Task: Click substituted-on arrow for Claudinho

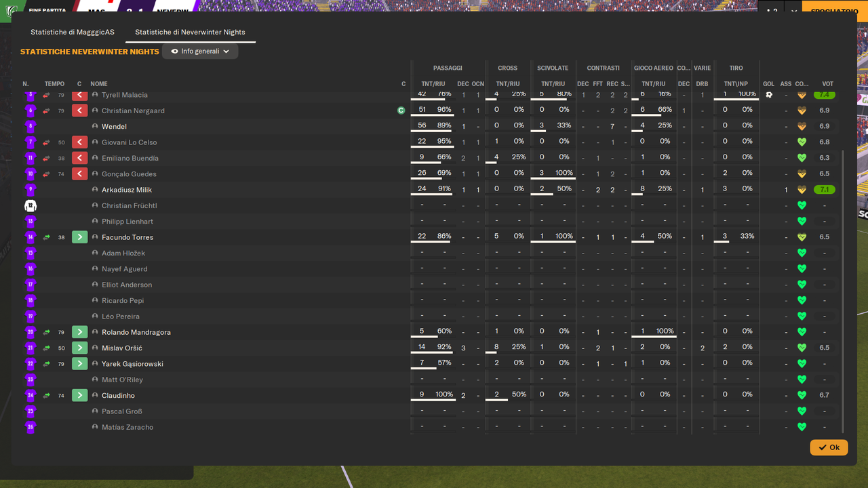Action: coord(80,395)
